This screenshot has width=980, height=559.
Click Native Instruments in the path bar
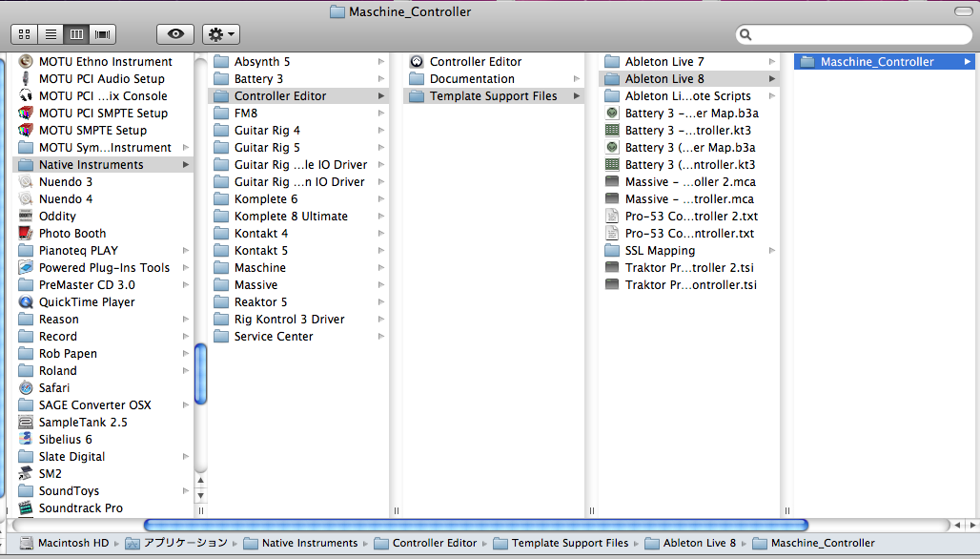point(301,543)
